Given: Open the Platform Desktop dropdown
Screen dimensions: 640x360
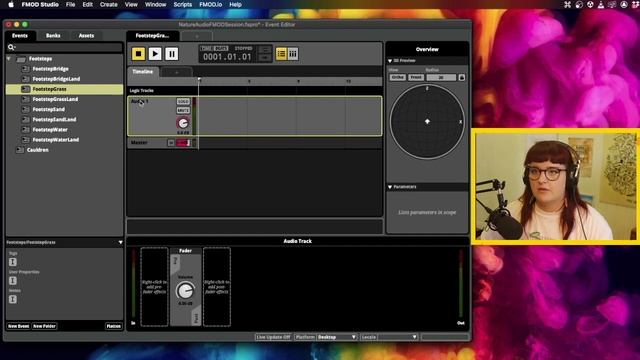Looking at the screenshot, I should pyautogui.click(x=337, y=337).
